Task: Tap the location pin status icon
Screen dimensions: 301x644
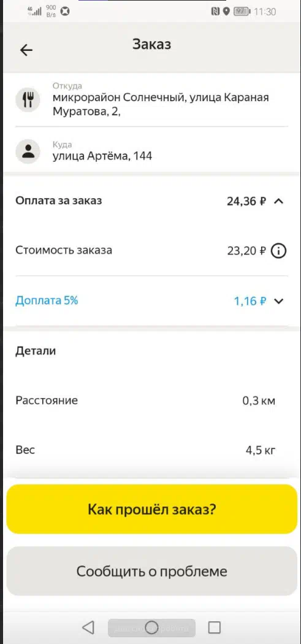Action: tap(226, 12)
